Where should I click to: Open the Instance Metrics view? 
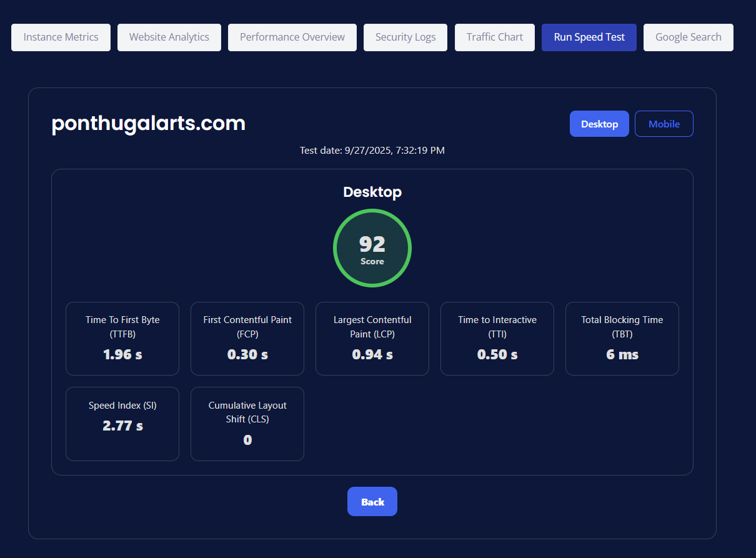point(61,37)
